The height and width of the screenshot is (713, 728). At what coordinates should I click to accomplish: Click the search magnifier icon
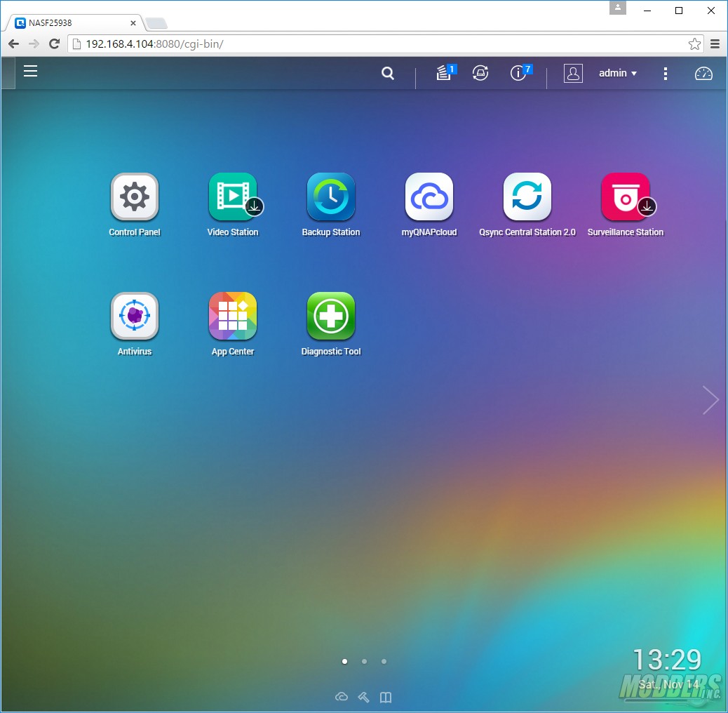tap(388, 73)
